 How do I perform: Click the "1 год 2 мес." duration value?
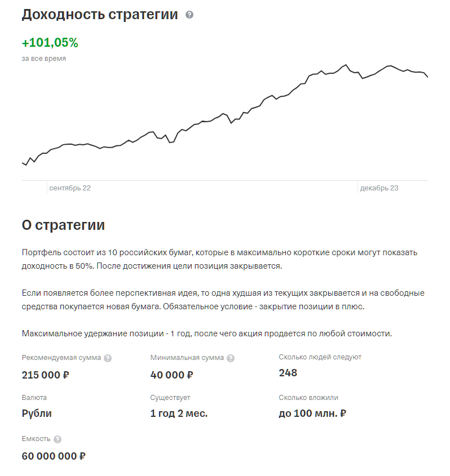pyautogui.click(x=179, y=413)
